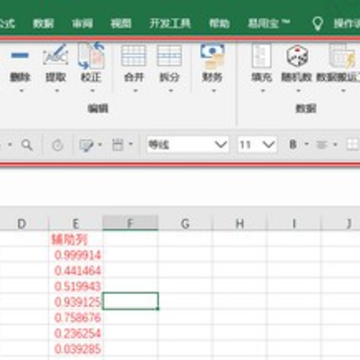This screenshot has width=360, height=360.
Task: Select column E header
Action: click(x=76, y=224)
